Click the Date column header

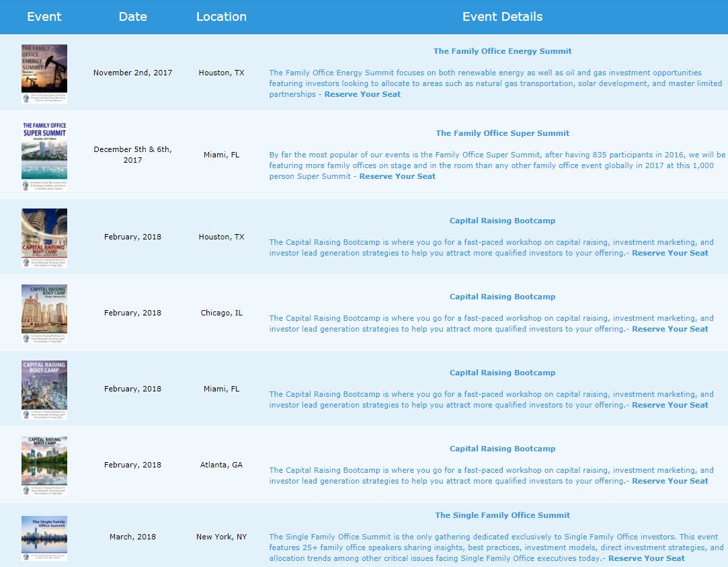pyautogui.click(x=132, y=17)
